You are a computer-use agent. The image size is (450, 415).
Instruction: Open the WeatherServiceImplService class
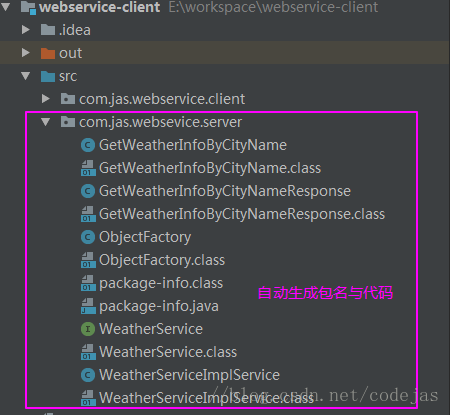tap(189, 375)
